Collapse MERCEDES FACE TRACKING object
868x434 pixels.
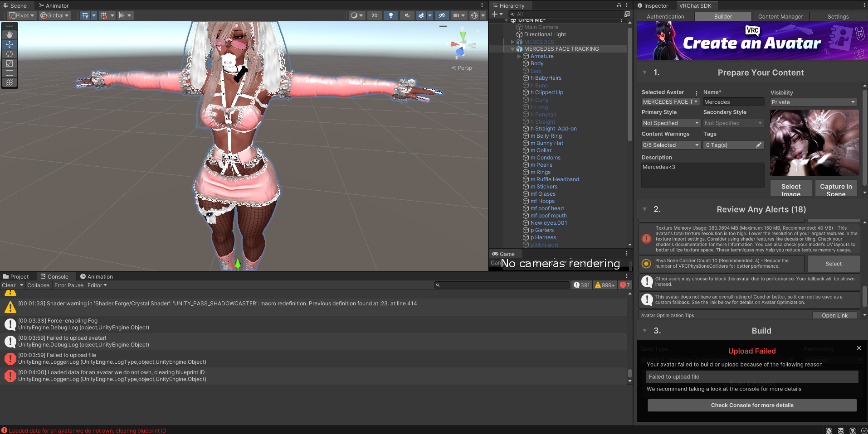click(x=513, y=49)
